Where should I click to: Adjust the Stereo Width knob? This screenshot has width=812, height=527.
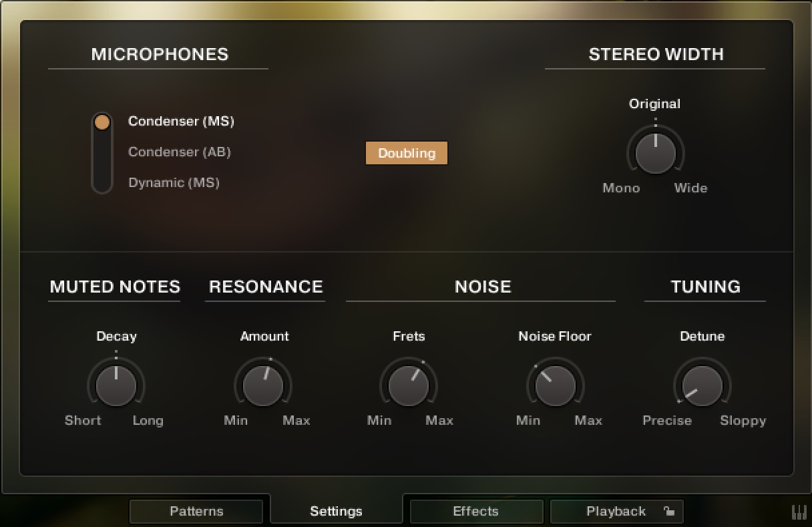tap(655, 152)
